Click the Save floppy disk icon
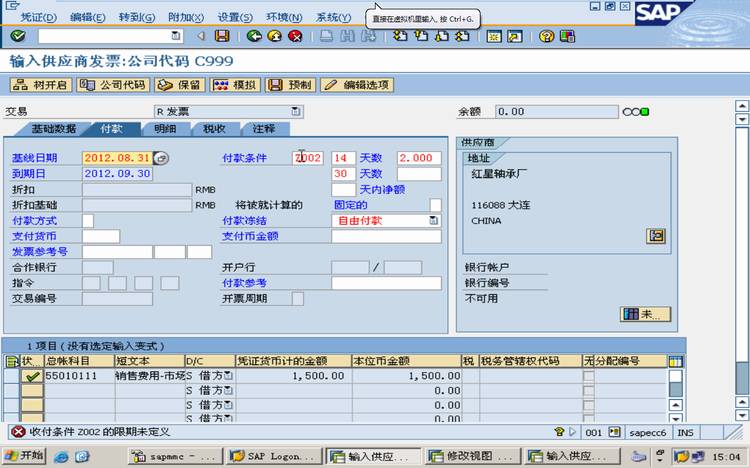Screen dimensions: 750x468 click(x=221, y=36)
